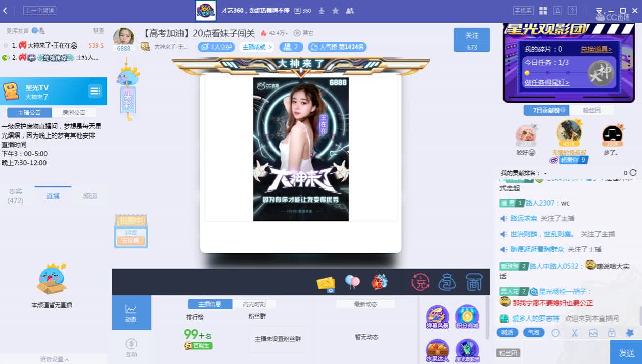Click username 路远求索 in chat
The image size is (642, 364).
pyautogui.click(x=524, y=218)
